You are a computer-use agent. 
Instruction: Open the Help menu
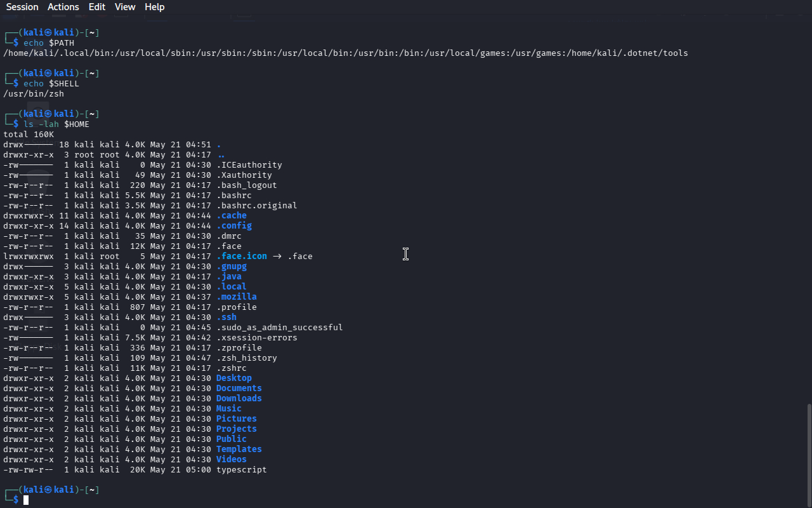[x=155, y=7]
